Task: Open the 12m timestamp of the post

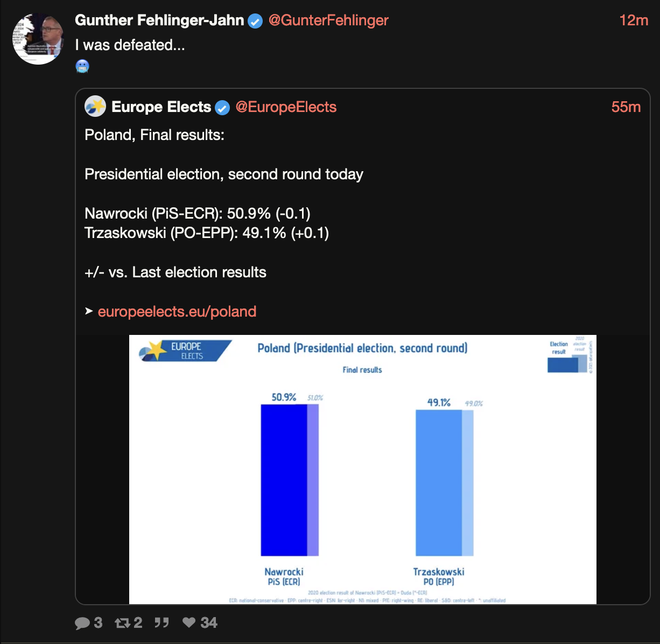Action: [x=634, y=20]
